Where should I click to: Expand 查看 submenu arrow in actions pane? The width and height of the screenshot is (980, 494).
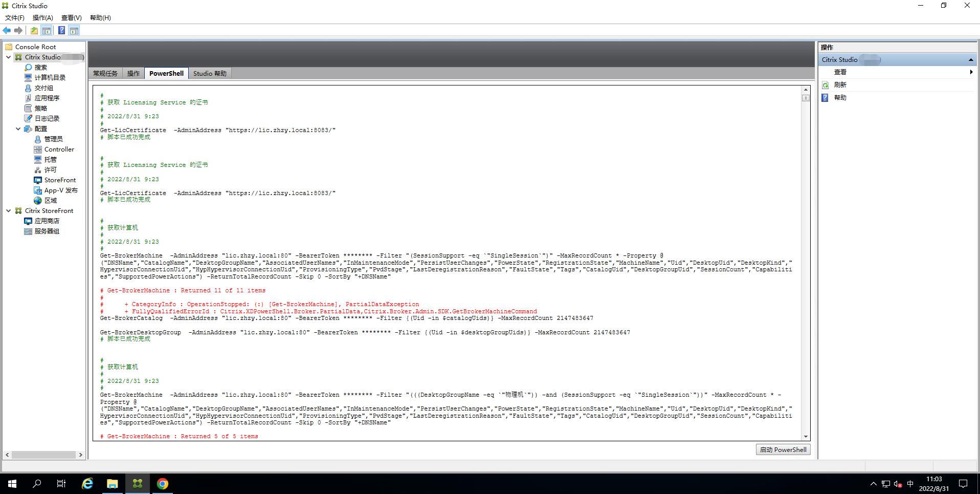pyautogui.click(x=971, y=72)
